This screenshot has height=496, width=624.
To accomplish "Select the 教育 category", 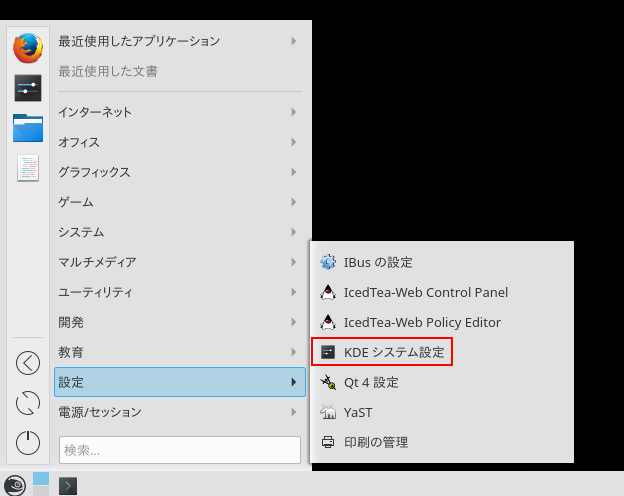I will pyautogui.click(x=180, y=352).
